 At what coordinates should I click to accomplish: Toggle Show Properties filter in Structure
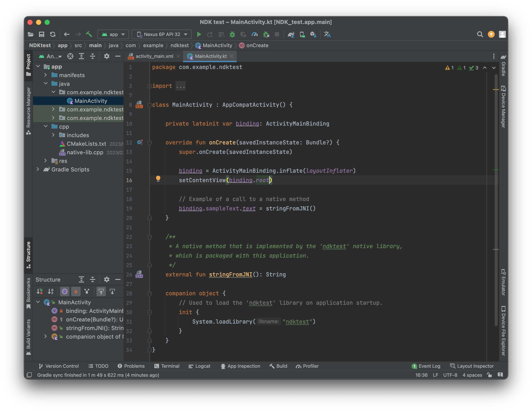click(65, 291)
